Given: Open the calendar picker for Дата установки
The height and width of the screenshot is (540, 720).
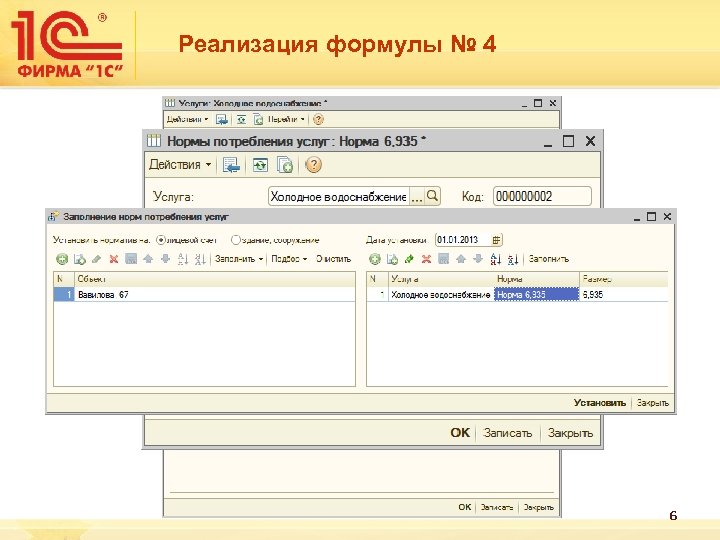Looking at the screenshot, I should (x=496, y=240).
